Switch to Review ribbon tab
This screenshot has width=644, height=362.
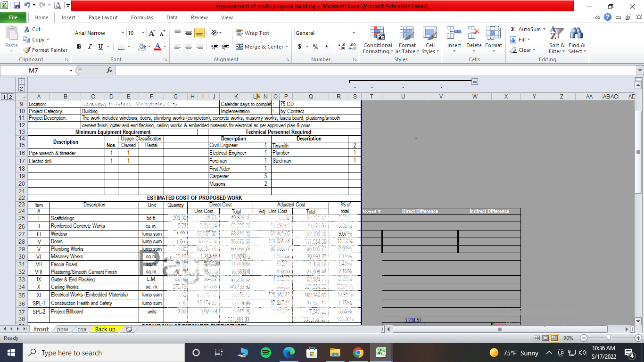199,17
